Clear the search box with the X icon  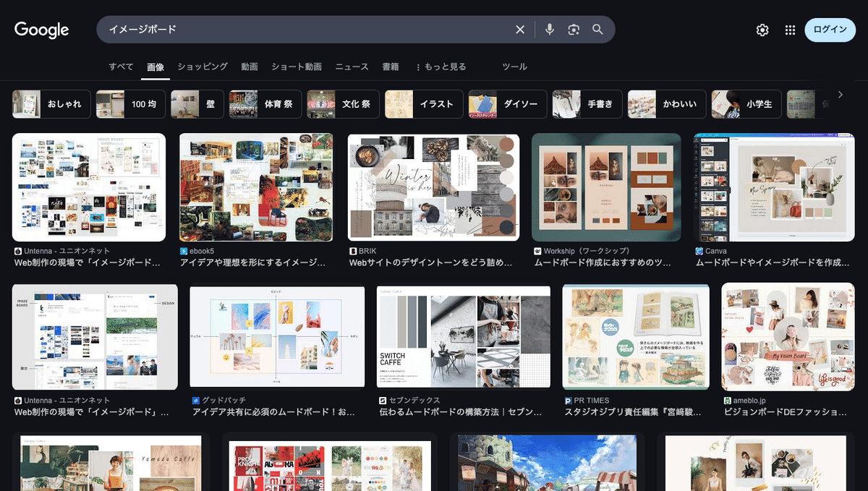point(520,29)
